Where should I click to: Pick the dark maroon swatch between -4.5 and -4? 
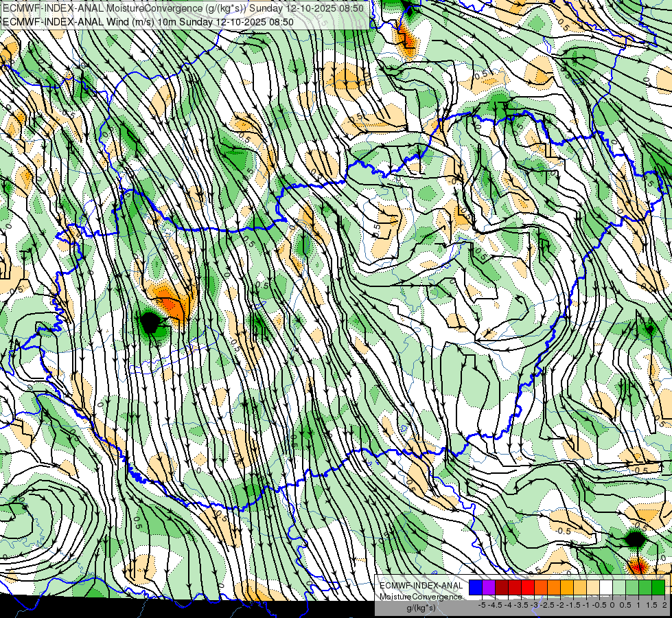[x=502, y=587]
